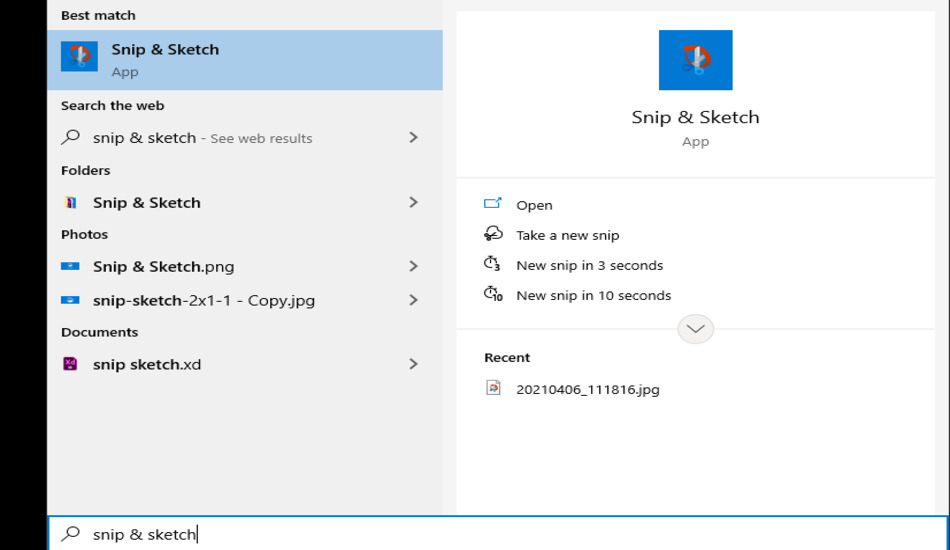Click the Snip & Sketch app icon in Best match
950x550 pixels.
(x=79, y=57)
